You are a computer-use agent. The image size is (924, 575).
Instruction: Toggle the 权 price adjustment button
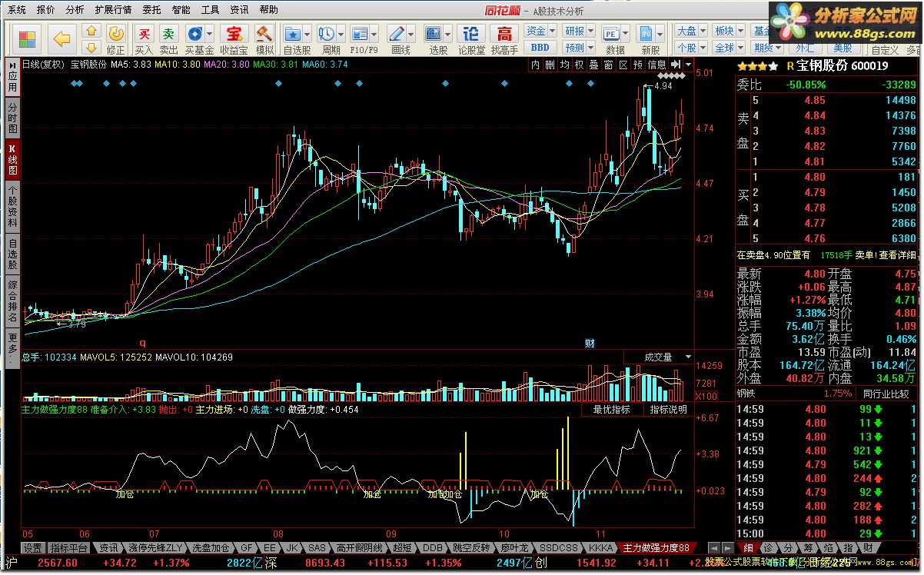pyautogui.click(x=578, y=65)
